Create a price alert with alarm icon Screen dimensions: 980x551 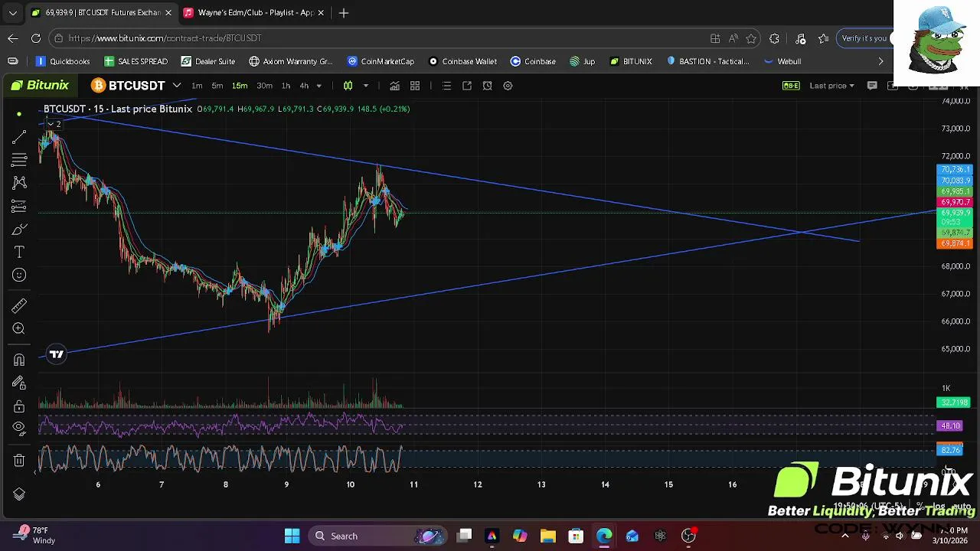488,86
